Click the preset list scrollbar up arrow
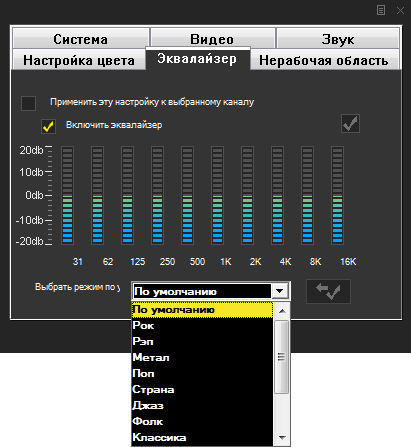 tap(282, 311)
